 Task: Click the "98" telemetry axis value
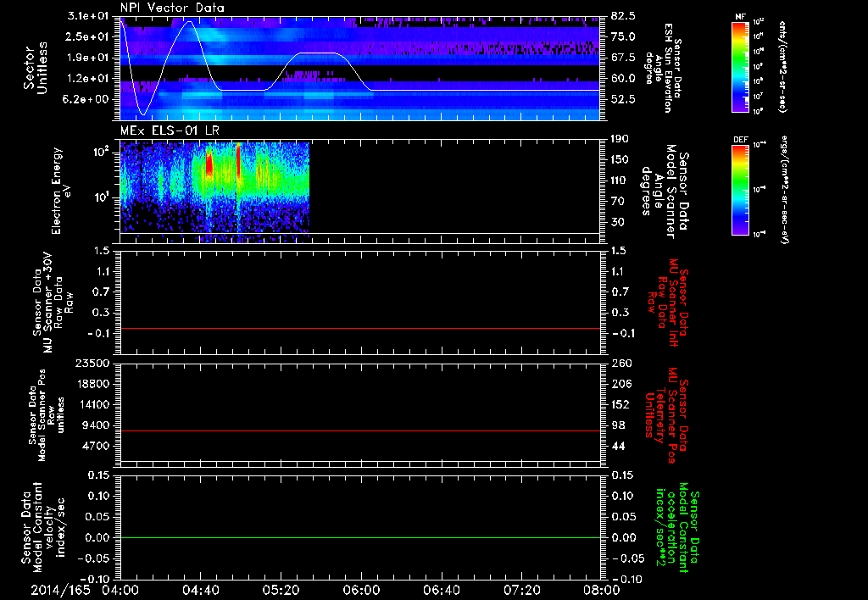point(617,425)
